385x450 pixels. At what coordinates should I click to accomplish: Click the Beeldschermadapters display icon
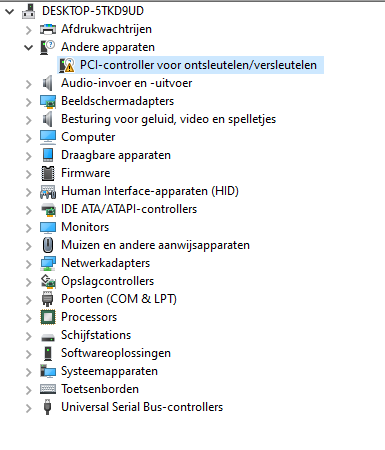pyautogui.click(x=48, y=101)
